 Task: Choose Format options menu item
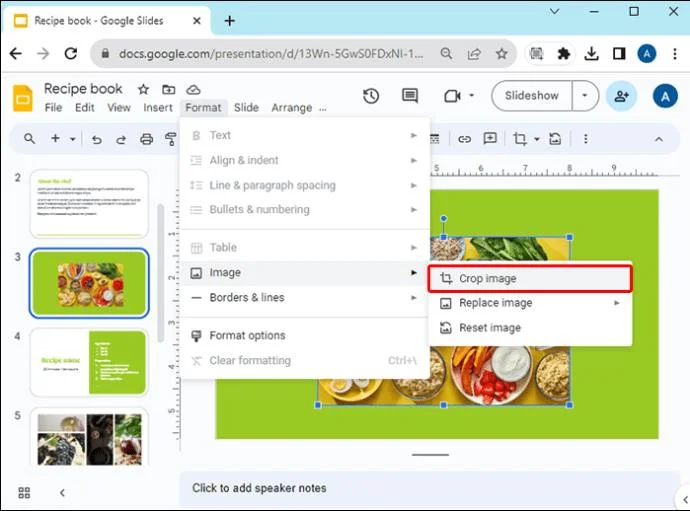coord(305,335)
